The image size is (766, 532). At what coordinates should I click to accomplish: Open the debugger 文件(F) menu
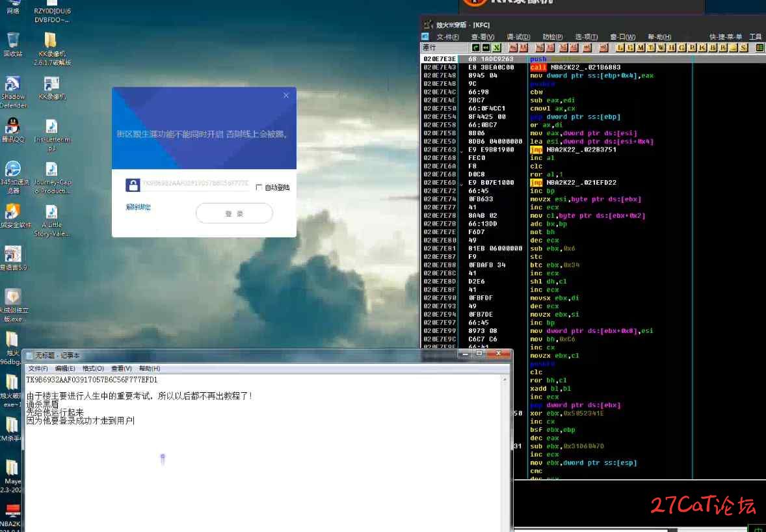pos(447,36)
